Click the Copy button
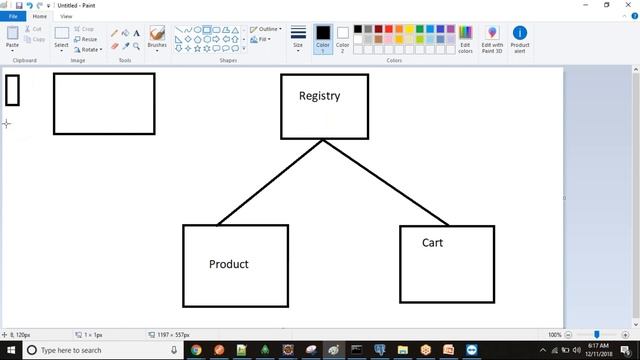The height and width of the screenshot is (360, 640). point(35,39)
